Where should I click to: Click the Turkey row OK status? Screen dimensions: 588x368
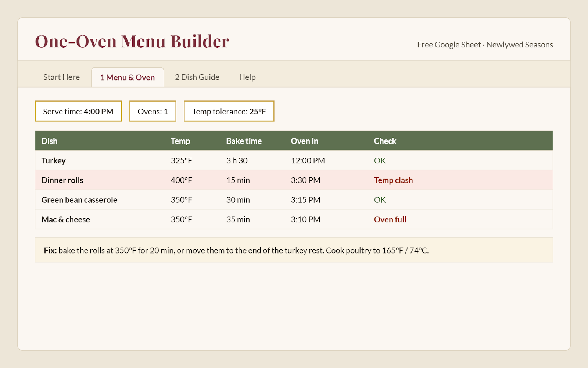point(380,160)
